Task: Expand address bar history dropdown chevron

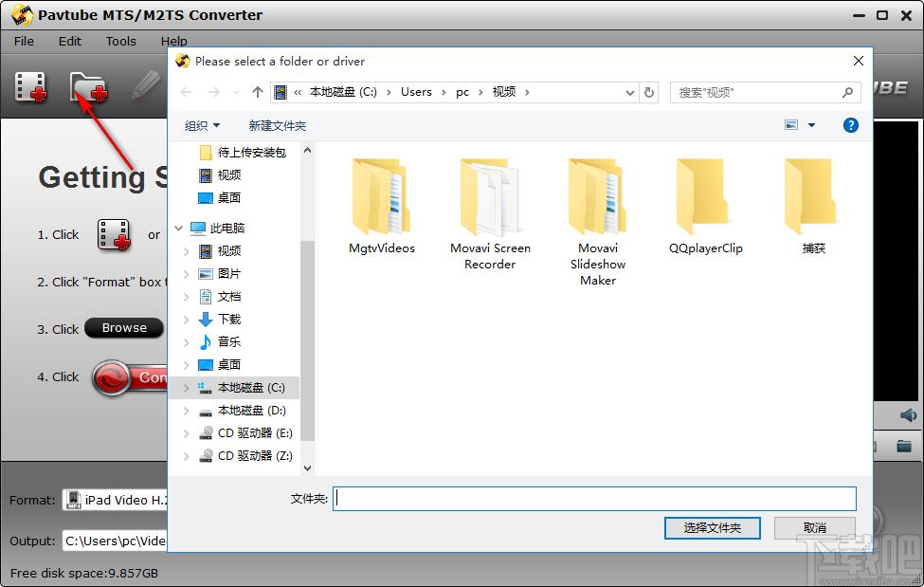Action: tap(629, 93)
